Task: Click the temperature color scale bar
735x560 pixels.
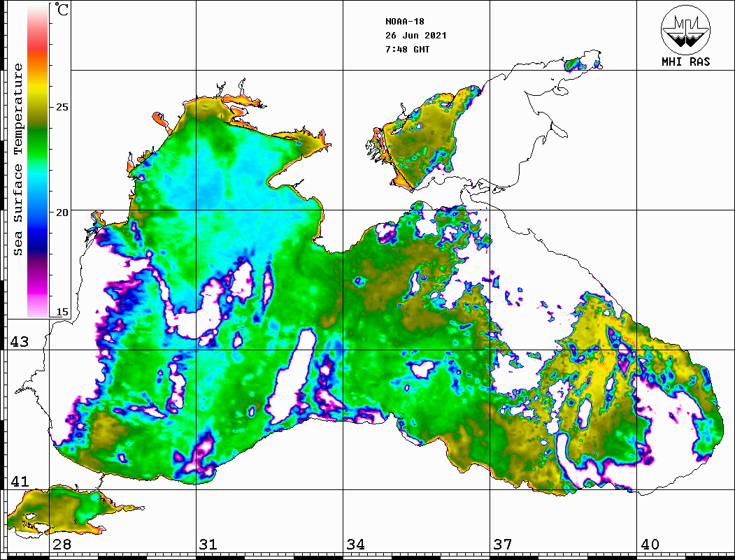Action: click(38, 161)
